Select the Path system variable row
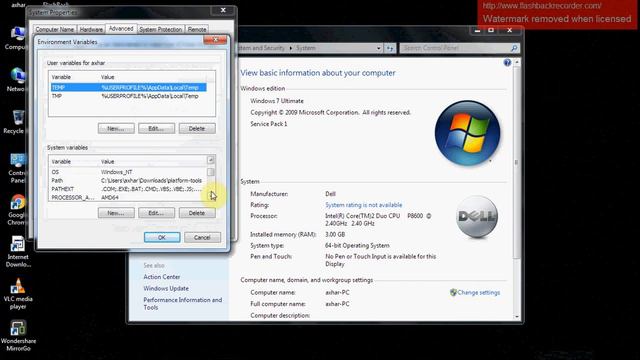The width and height of the screenshot is (640, 360). click(x=129, y=180)
